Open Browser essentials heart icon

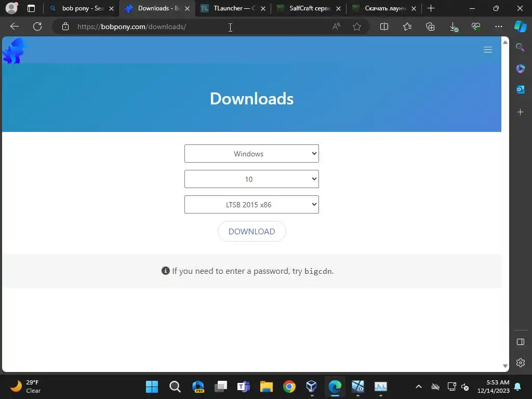(476, 26)
